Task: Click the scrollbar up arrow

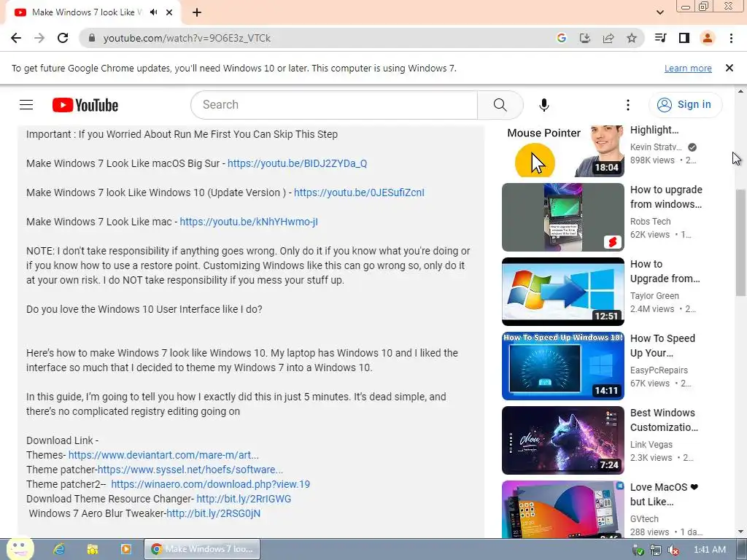Action: pos(740,91)
